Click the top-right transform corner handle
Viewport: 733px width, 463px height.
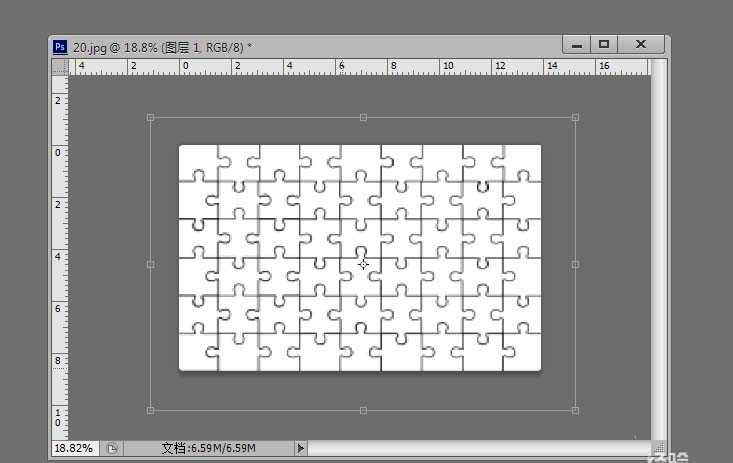[x=575, y=118]
